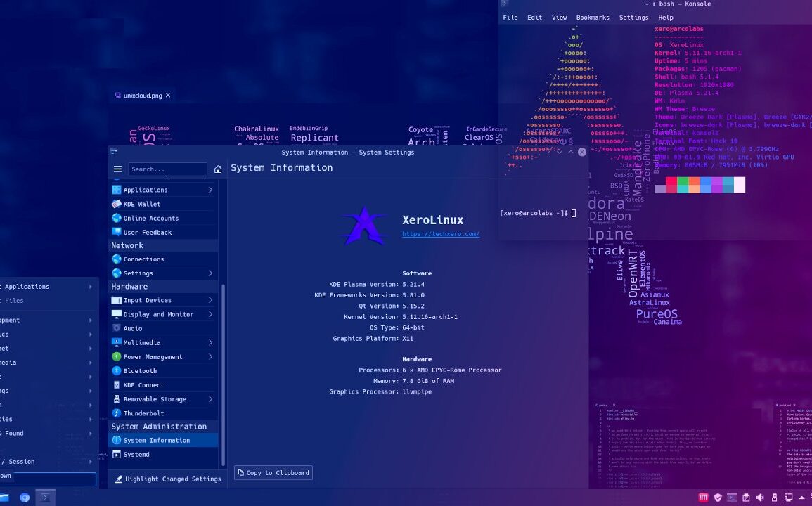The width and height of the screenshot is (812, 506).
Task: Select Online Accounts in the sidebar
Action: click(x=150, y=218)
